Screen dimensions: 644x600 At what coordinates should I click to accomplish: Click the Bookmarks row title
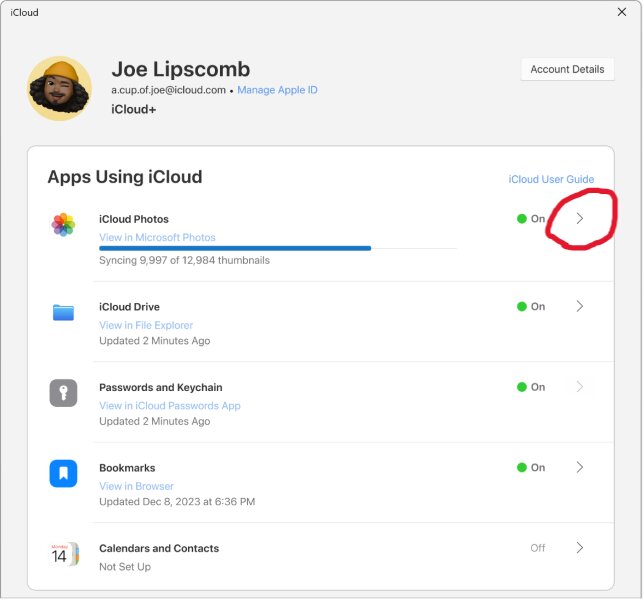[127, 468]
